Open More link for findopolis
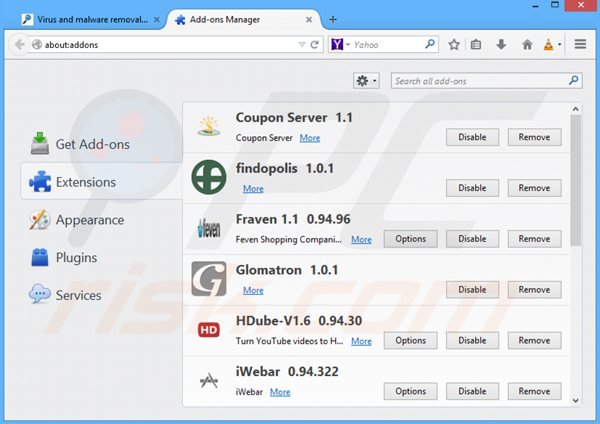 click(x=253, y=189)
